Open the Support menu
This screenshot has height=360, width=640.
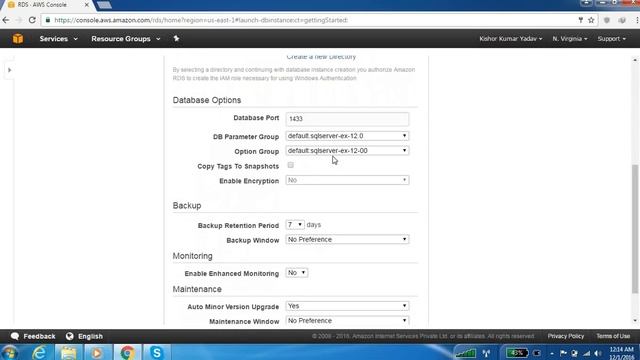tap(611, 39)
